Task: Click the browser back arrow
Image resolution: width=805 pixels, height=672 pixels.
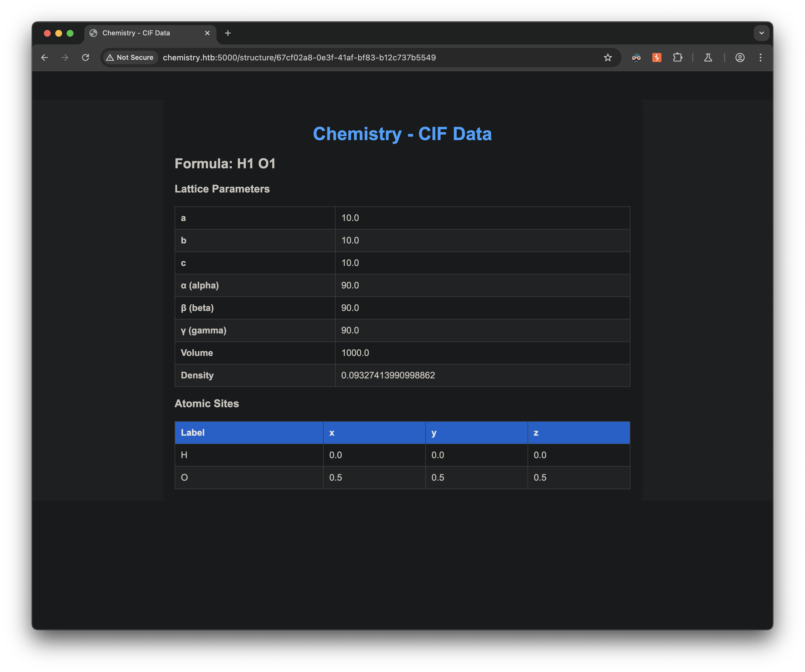Action: pyautogui.click(x=44, y=58)
